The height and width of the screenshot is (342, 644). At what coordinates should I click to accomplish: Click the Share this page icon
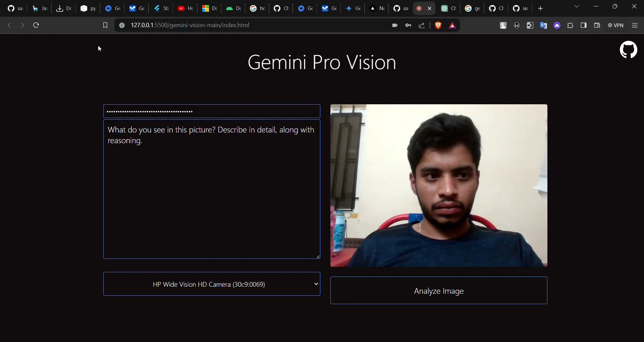[x=422, y=25]
